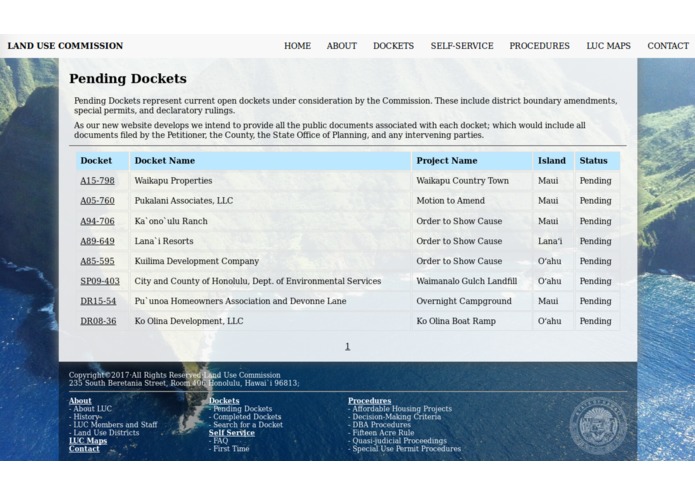695x494 pixels.
Task: Open docket A89-649
Action: [98, 241]
